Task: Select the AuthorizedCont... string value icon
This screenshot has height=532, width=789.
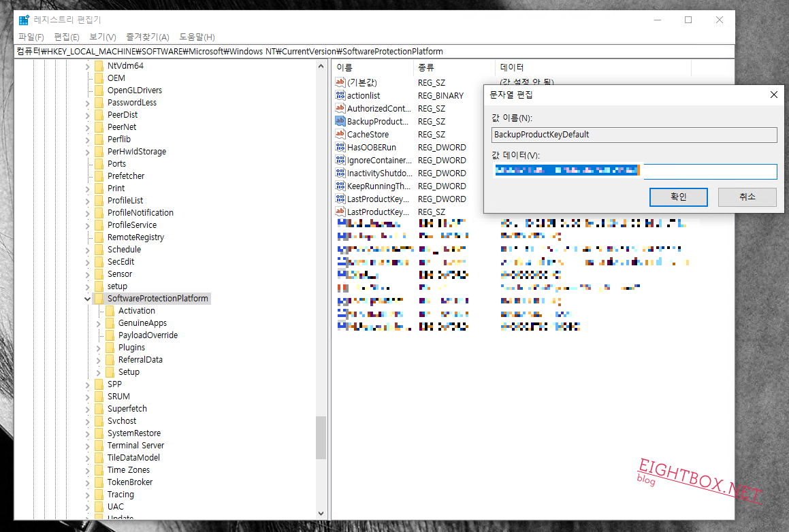Action: [x=340, y=108]
